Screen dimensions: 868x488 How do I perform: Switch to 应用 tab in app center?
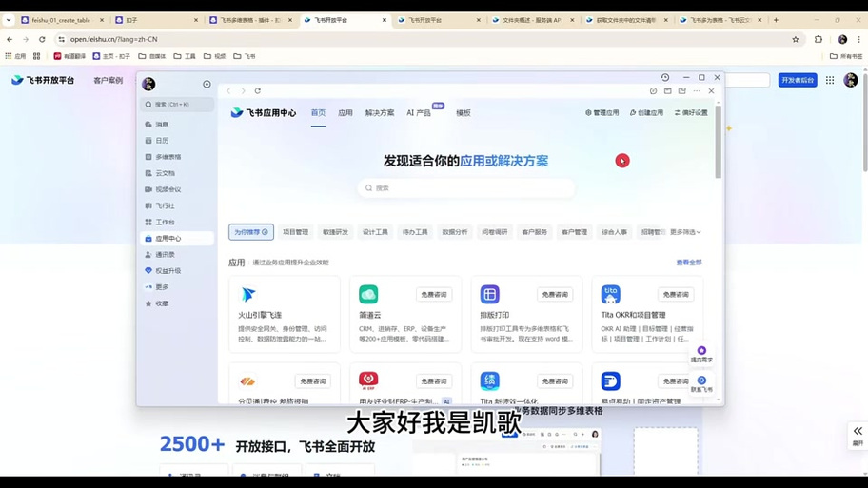click(345, 113)
